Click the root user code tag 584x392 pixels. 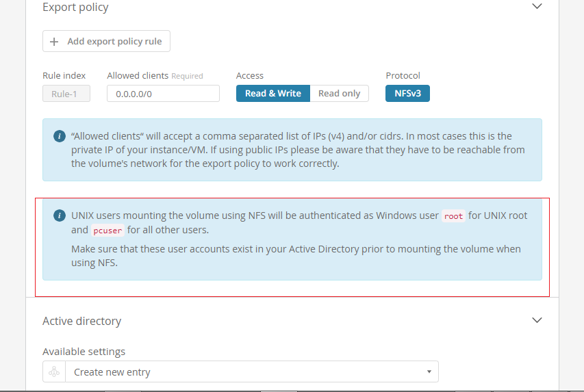click(453, 215)
